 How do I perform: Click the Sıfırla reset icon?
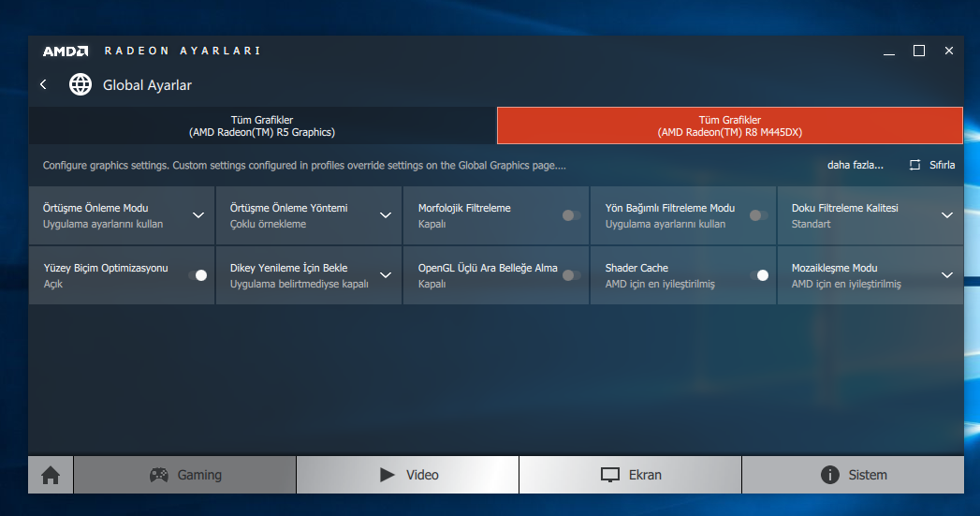[915, 165]
